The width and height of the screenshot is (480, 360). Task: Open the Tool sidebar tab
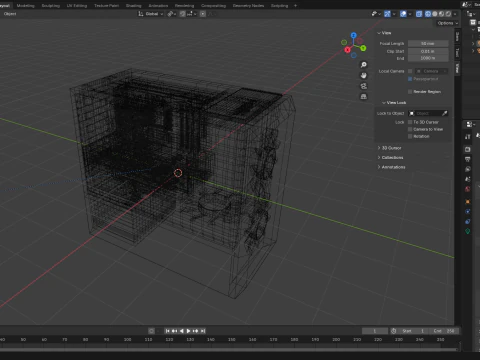(457, 52)
